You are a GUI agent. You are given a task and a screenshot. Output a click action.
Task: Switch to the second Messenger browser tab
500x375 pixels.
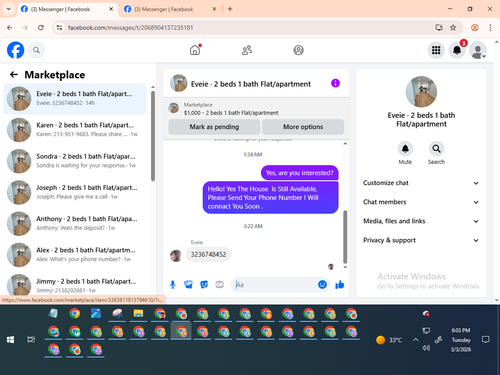[x=170, y=9]
